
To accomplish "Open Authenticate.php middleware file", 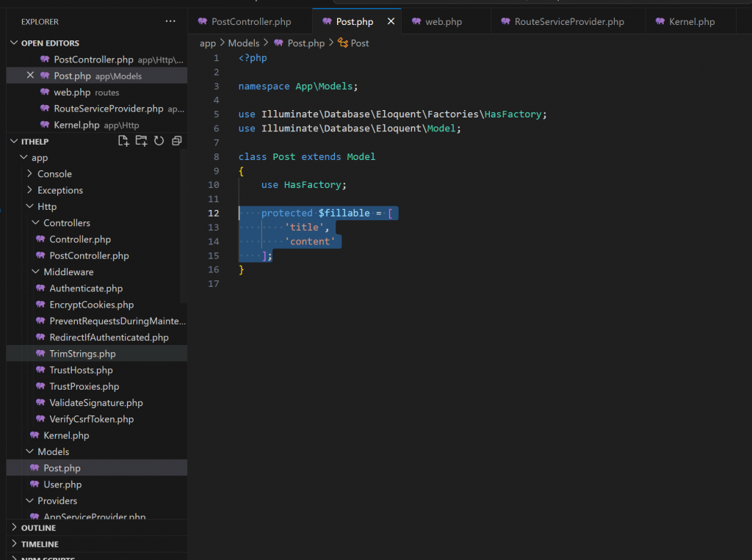I will tap(97, 288).
